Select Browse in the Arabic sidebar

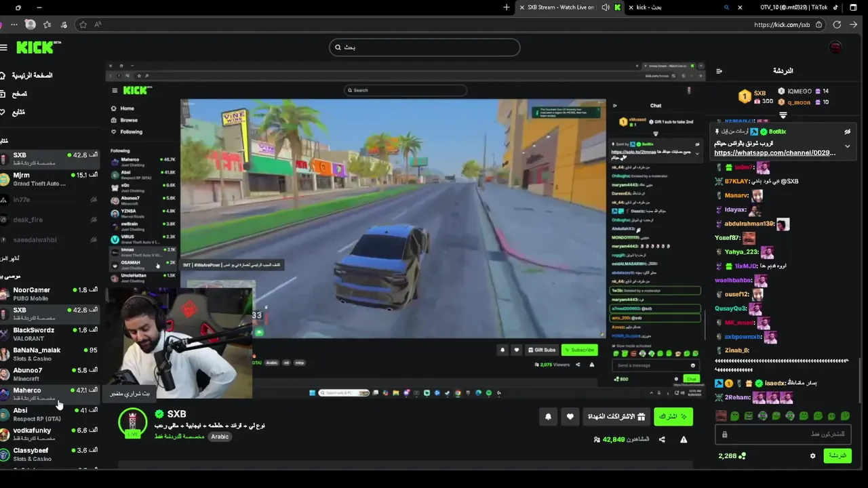pos(15,94)
